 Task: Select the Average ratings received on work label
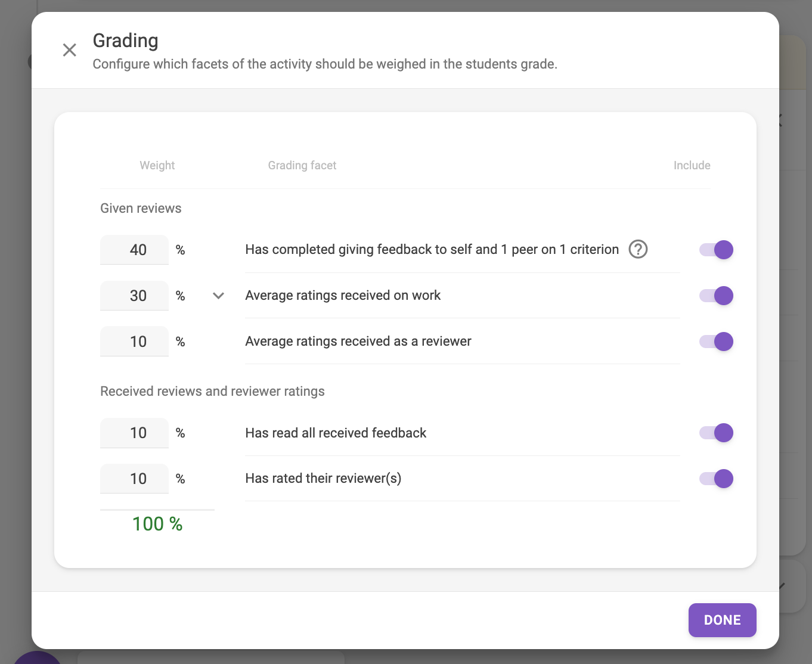tap(343, 295)
